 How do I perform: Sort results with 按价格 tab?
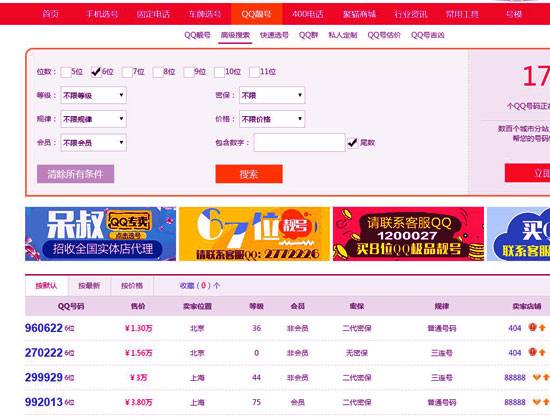click(x=132, y=286)
